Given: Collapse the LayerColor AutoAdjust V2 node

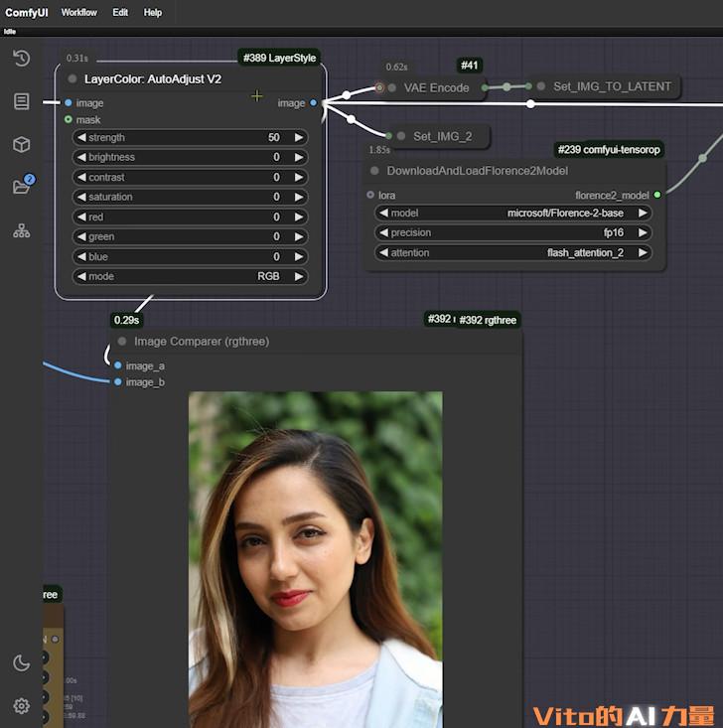Looking at the screenshot, I should [x=72, y=78].
